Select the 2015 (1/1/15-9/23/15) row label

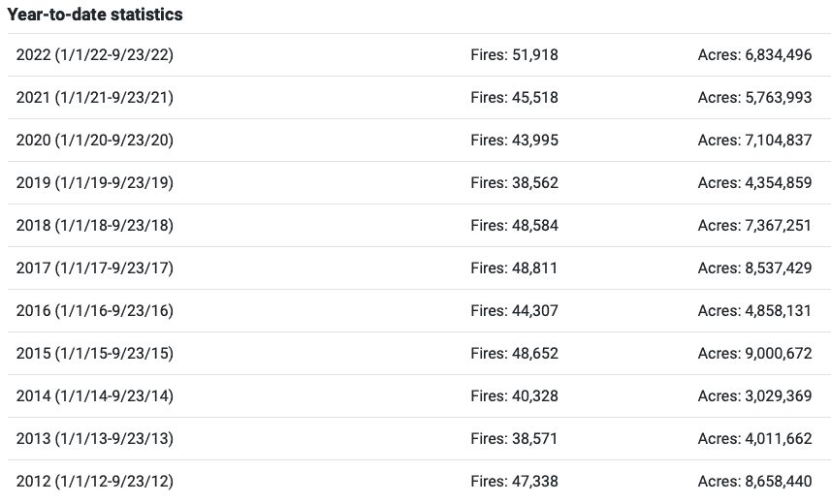click(95, 354)
